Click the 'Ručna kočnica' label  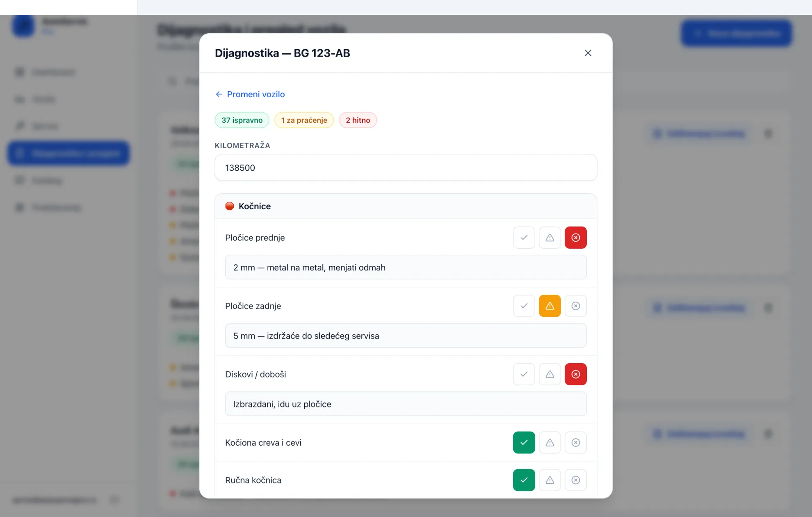tap(253, 480)
